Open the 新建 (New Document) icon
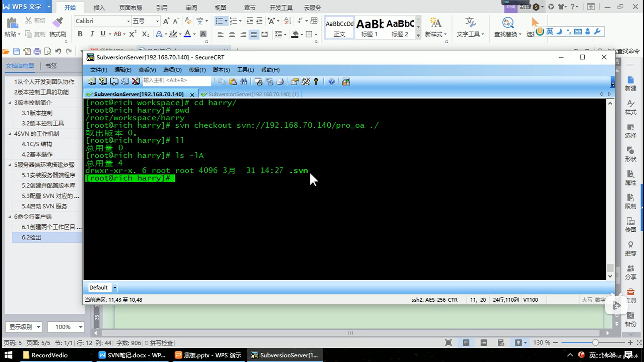The image size is (644, 362). pyautogui.click(x=630, y=84)
